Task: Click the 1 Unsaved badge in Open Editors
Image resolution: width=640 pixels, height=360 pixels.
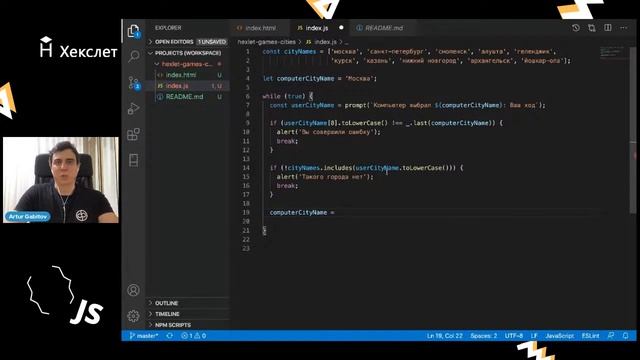Action: 212,42
